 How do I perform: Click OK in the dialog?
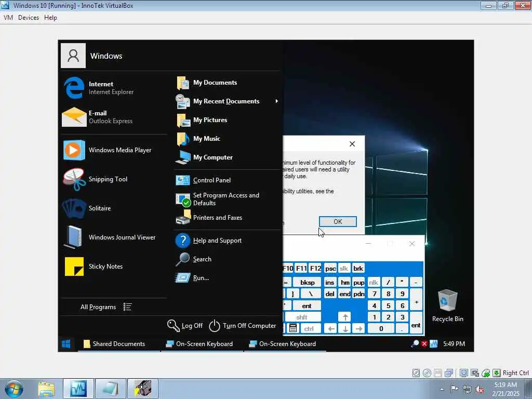[x=338, y=221]
